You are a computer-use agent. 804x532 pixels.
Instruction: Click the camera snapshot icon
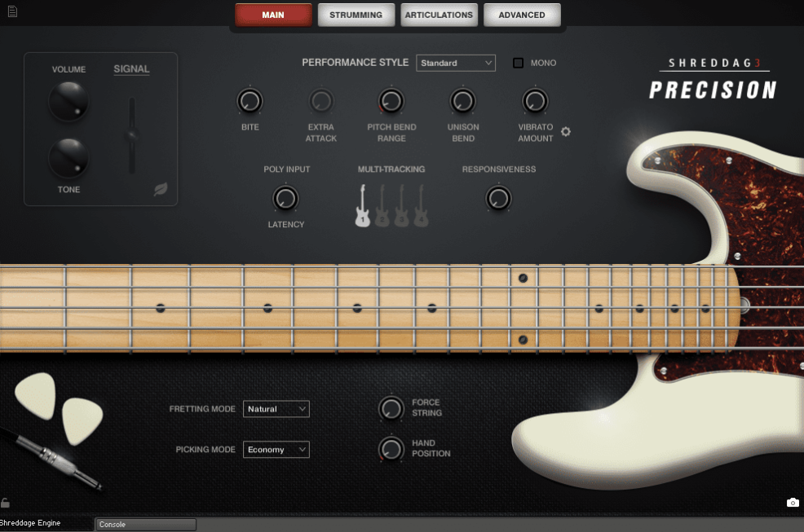tap(793, 503)
